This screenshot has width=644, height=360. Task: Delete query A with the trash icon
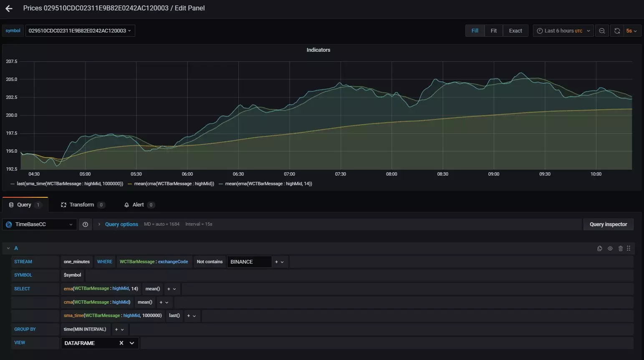coord(620,249)
